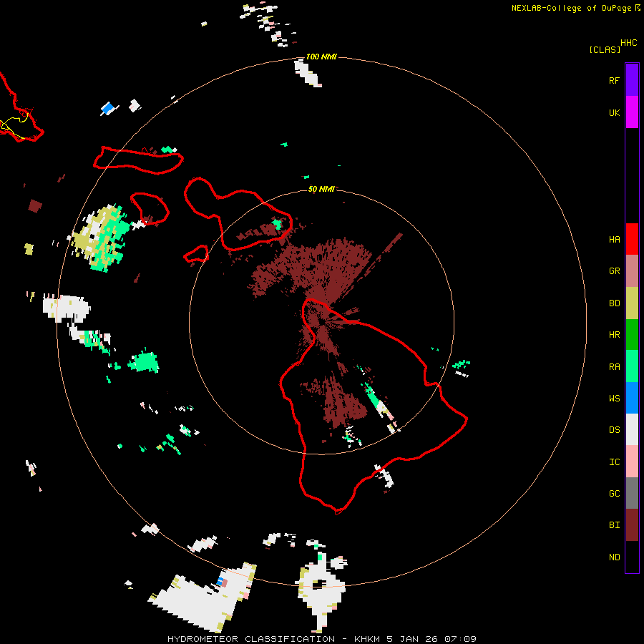This screenshot has width=644, height=644.
Task: Click the WS legend label
Action: [x=614, y=398]
